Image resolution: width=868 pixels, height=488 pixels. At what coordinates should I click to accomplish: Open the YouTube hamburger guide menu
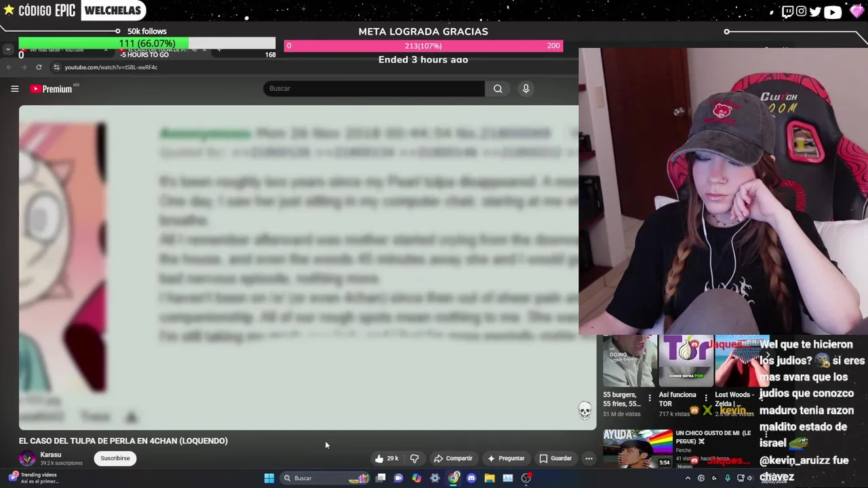pyautogui.click(x=14, y=89)
